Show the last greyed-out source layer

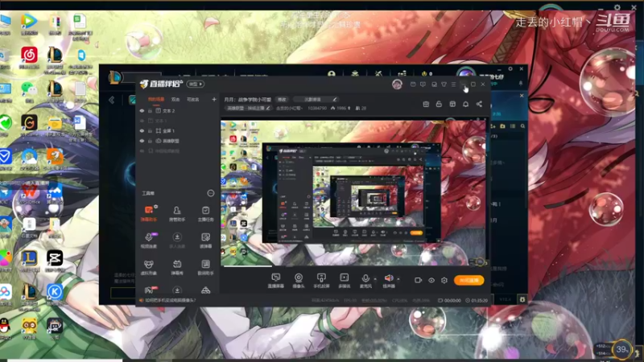click(142, 151)
